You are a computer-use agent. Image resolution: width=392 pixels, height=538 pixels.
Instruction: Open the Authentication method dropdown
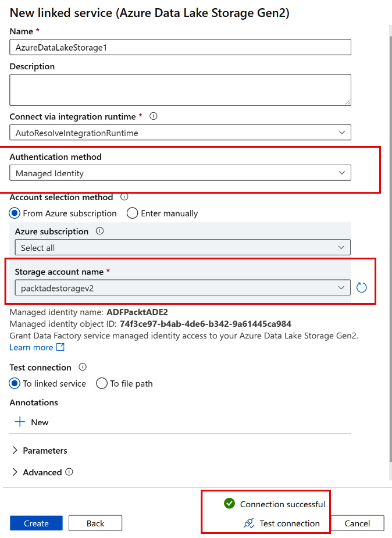tap(180, 173)
